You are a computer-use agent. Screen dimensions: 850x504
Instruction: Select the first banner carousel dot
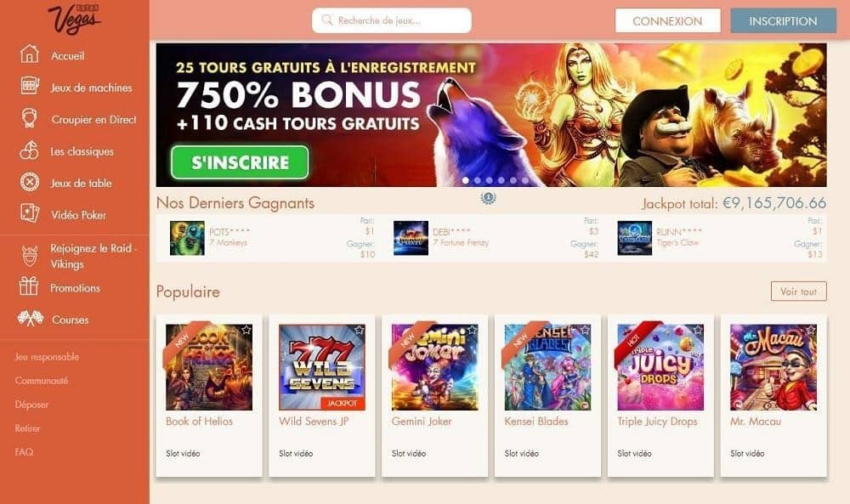465,180
